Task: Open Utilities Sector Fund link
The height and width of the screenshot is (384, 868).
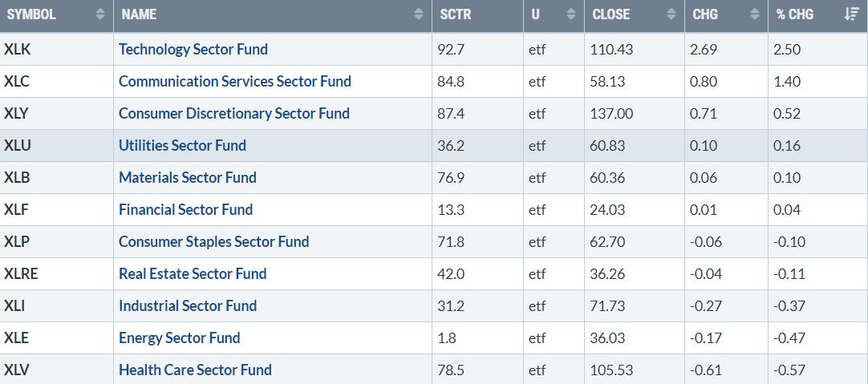Action: point(182,145)
